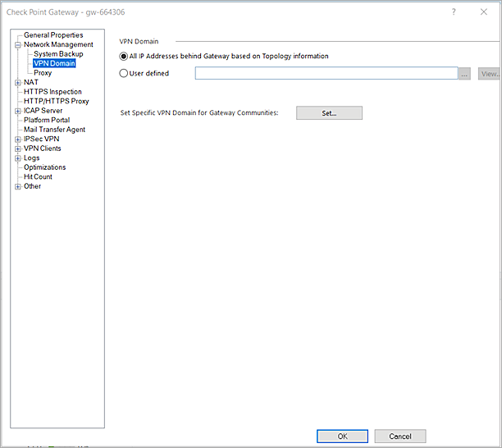The width and height of the screenshot is (502, 448).
Task: Open the Optimizations page
Action: (44, 167)
